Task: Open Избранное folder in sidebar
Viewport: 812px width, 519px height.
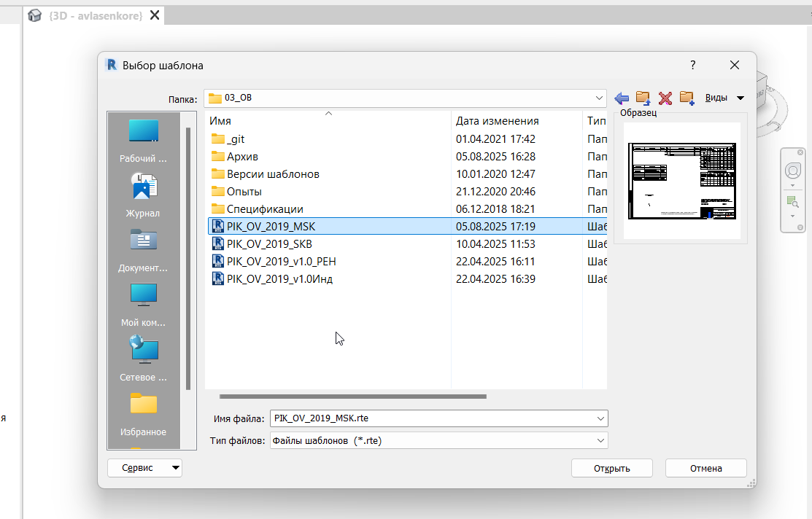Action: (144, 414)
